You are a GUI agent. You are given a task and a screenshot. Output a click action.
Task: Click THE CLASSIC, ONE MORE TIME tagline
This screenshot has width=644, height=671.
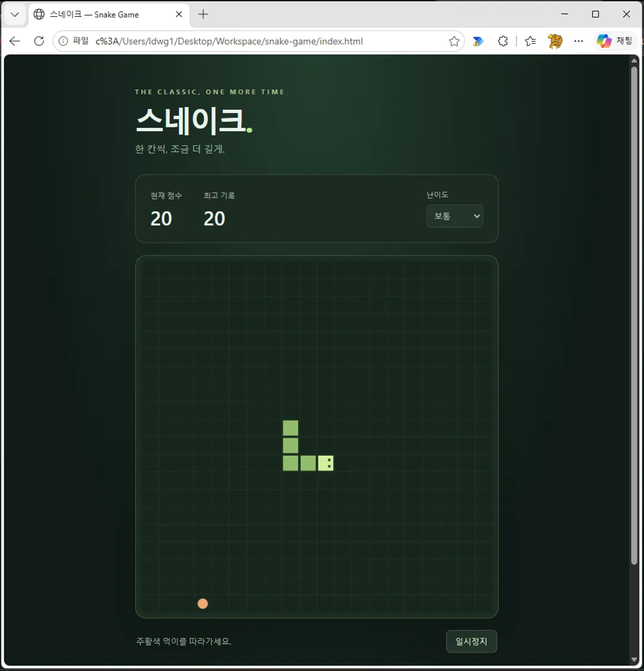[x=210, y=92]
